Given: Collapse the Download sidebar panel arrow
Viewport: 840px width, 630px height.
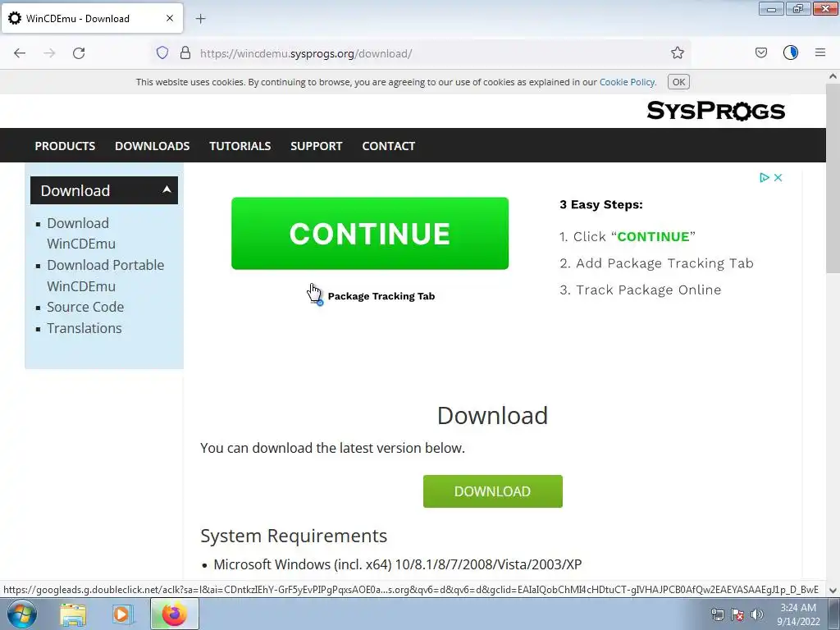Looking at the screenshot, I should click(167, 189).
